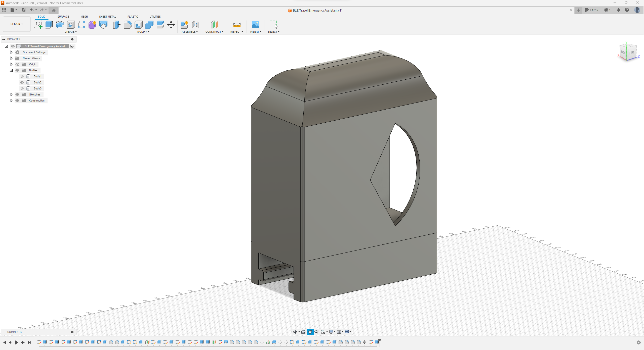644x350 pixels.
Task: Expand the Sketches folder in browser
Action: (11, 94)
